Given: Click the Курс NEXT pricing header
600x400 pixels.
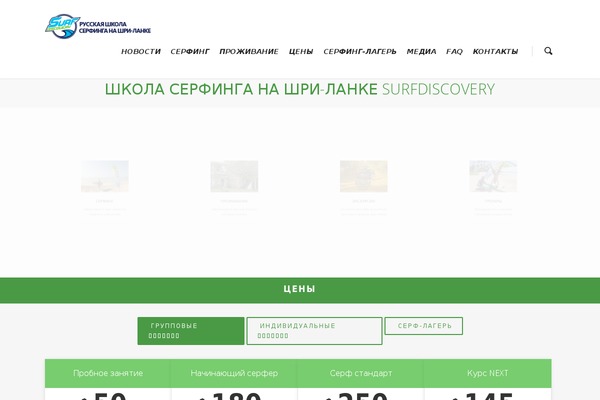Looking at the screenshot, I should click(x=488, y=373).
